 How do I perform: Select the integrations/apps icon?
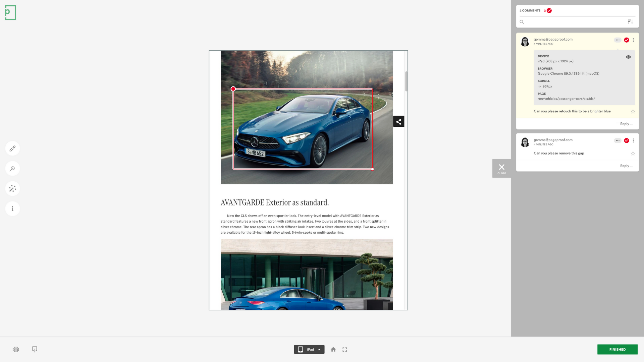coord(12,188)
